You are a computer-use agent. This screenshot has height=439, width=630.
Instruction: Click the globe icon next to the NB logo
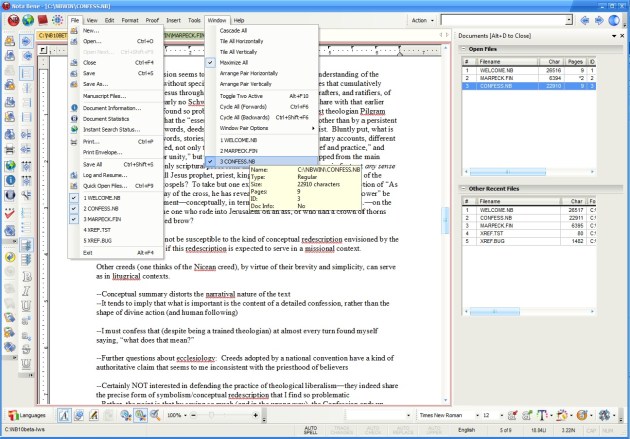click(x=28, y=20)
